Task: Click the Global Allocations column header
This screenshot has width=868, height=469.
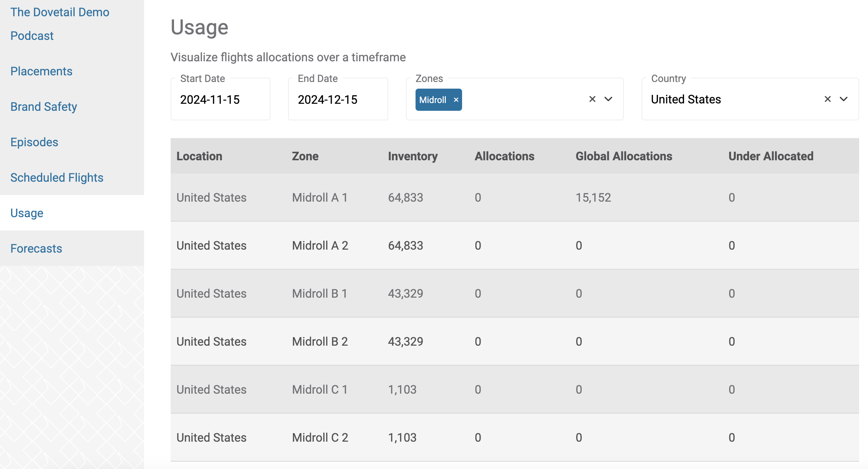Action: coord(624,156)
